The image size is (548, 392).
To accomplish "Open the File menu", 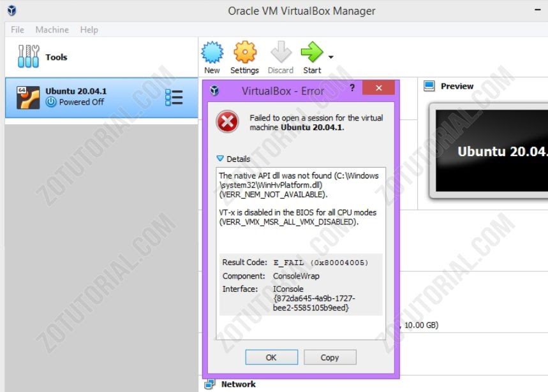I will [x=17, y=30].
